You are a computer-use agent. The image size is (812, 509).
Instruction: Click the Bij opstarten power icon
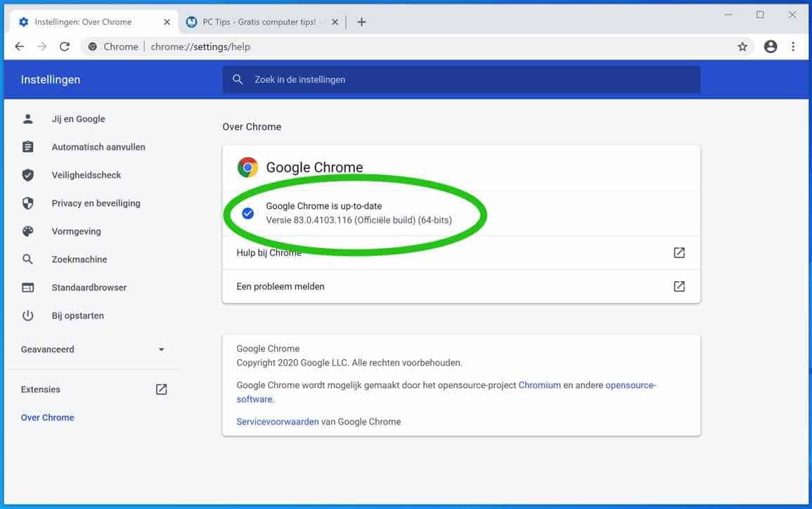click(28, 316)
